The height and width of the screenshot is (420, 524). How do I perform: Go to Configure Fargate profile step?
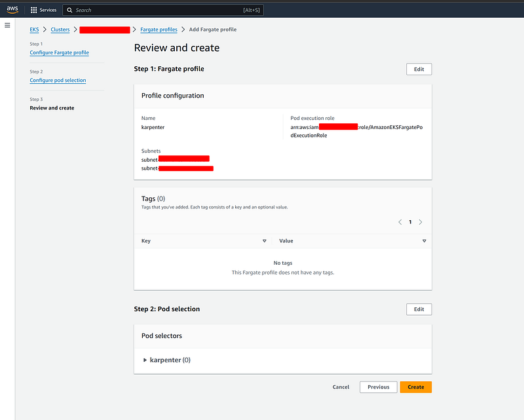[x=59, y=52]
